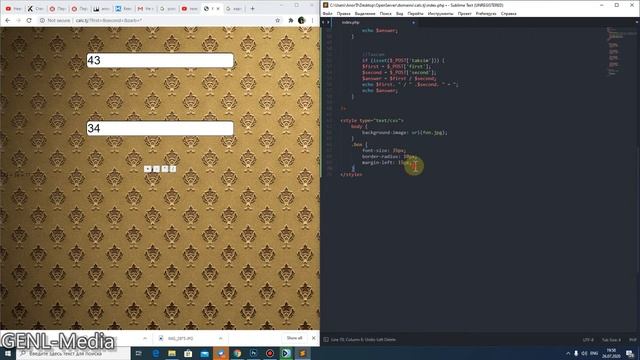The height and width of the screenshot is (360, 640).
Task: Open the Chrome profile avatar
Action: tap(302, 20)
